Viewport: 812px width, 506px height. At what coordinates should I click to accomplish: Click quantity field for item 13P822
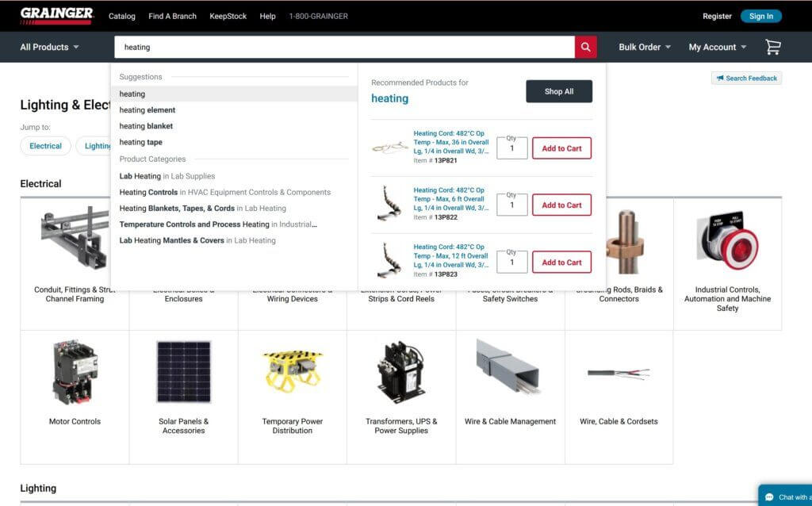pyautogui.click(x=512, y=205)
